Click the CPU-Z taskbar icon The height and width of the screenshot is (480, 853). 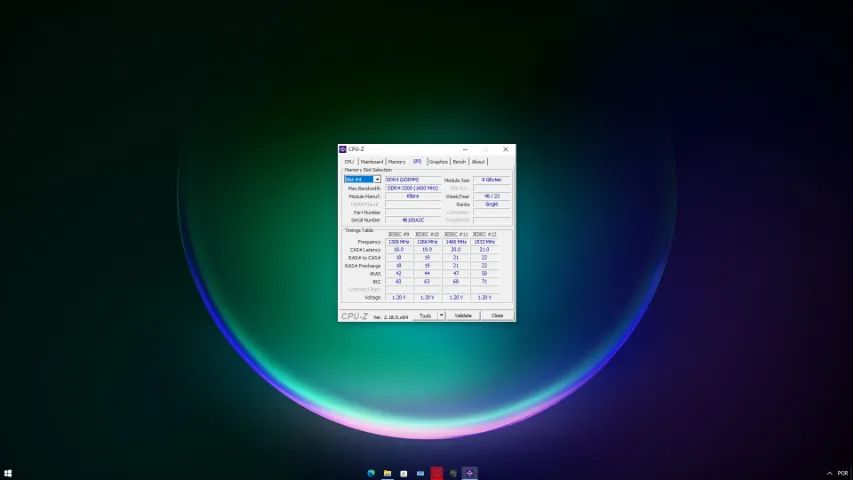(x=469, y=473)
